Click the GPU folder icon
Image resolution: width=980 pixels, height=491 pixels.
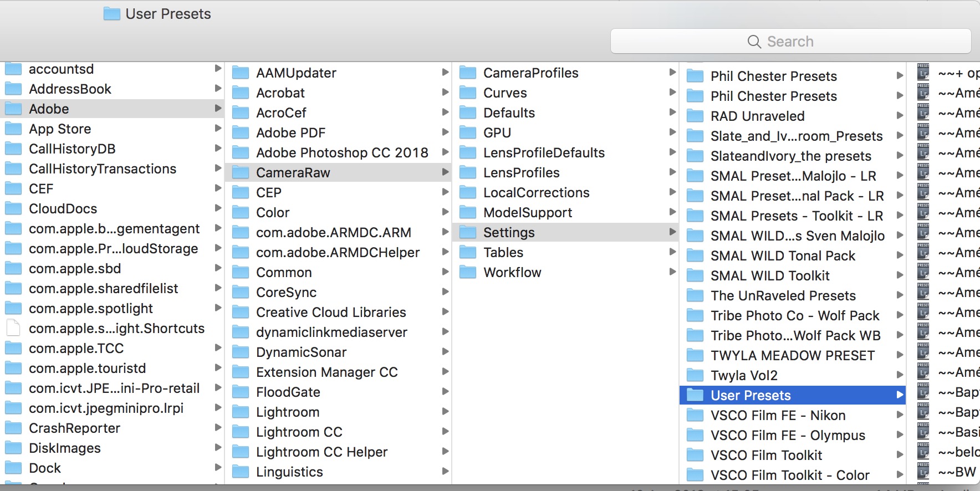pyautogui.click(x=468, y=132)
